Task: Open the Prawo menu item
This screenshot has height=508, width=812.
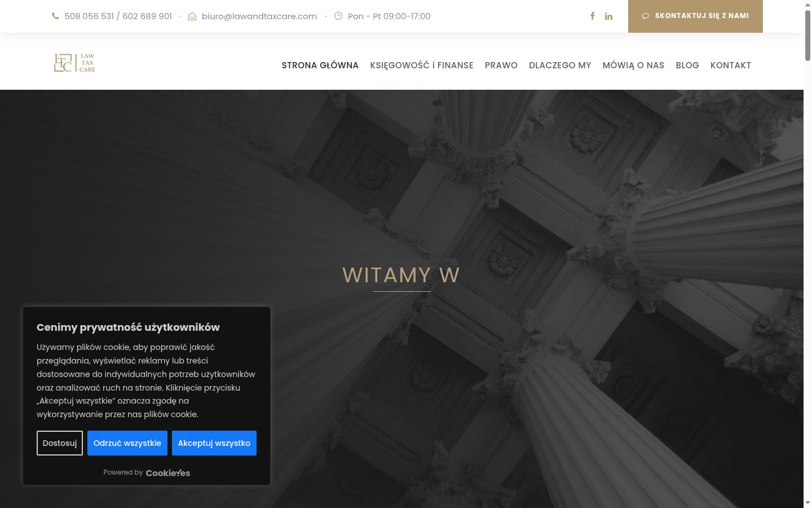Action: click(x=501, y=65)
